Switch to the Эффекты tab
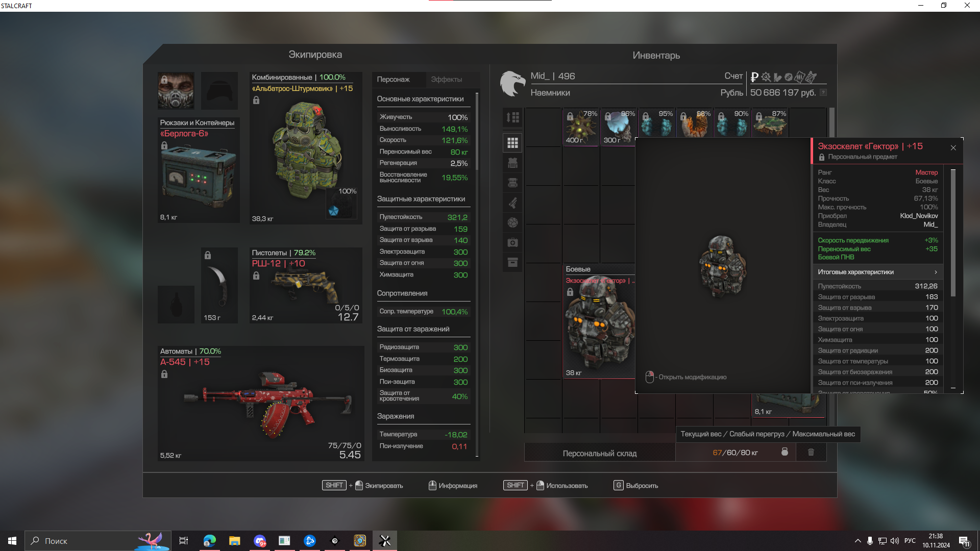Viewport: 980px width, 551px height. [x=447, y=80]
